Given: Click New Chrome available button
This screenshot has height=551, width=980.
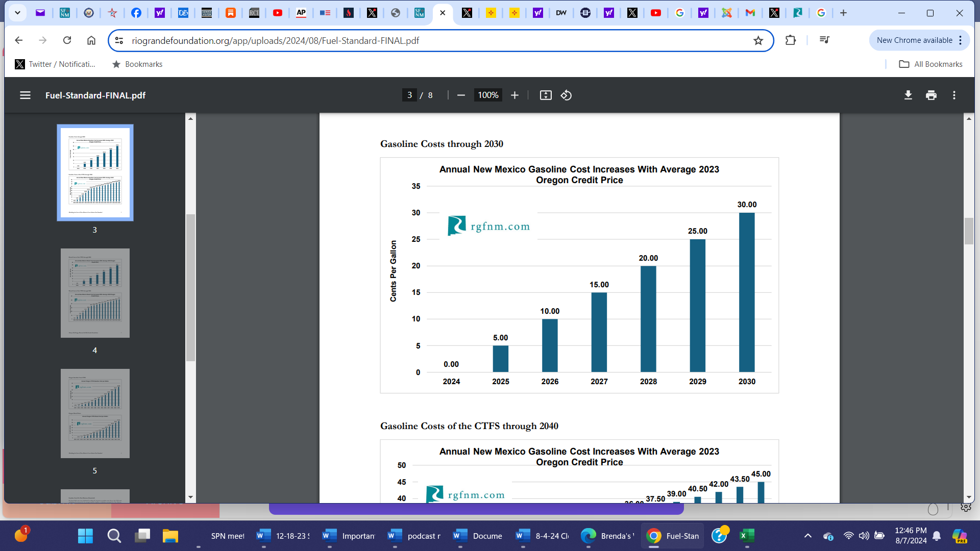Looking at the screenshot, I should tap(914, 40).
